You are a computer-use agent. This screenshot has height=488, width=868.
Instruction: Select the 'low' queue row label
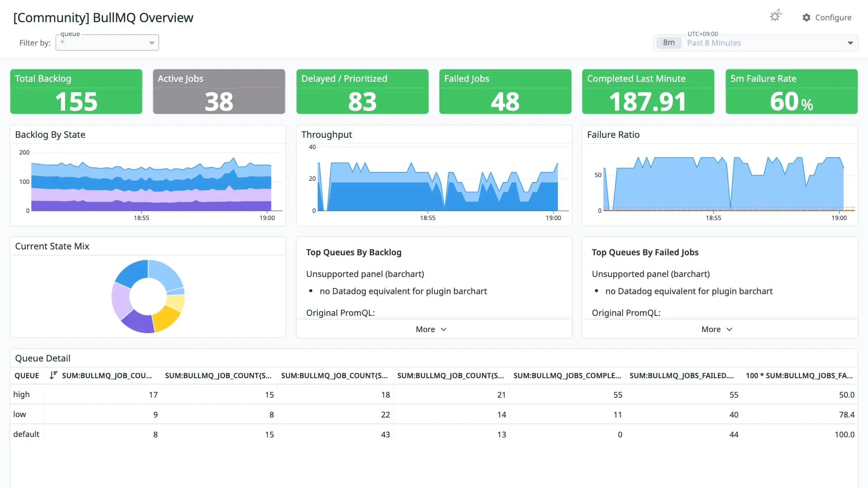19,414
